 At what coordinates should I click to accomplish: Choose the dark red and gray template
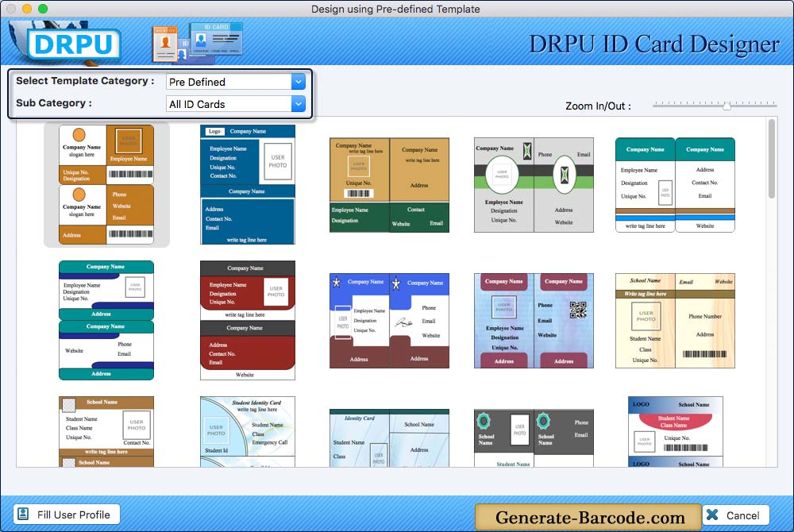pyautogui.click(x=247, y=321)
